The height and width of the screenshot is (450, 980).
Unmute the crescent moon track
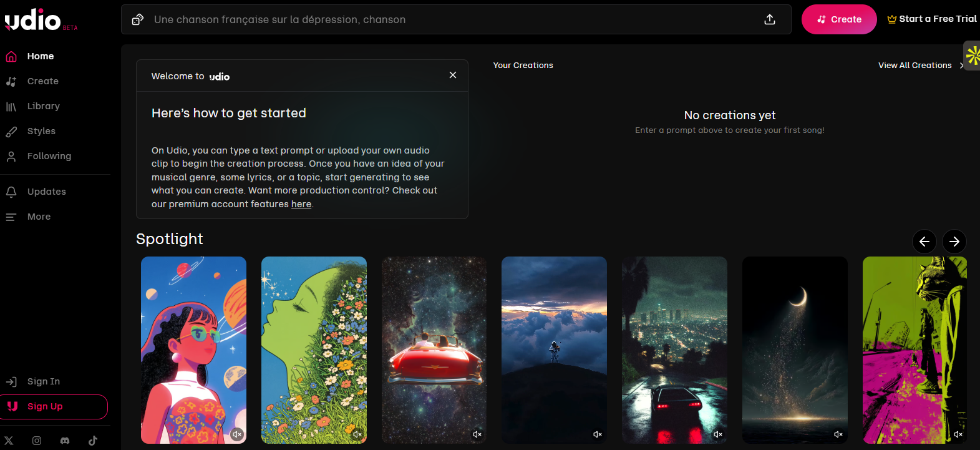(838, 434)
